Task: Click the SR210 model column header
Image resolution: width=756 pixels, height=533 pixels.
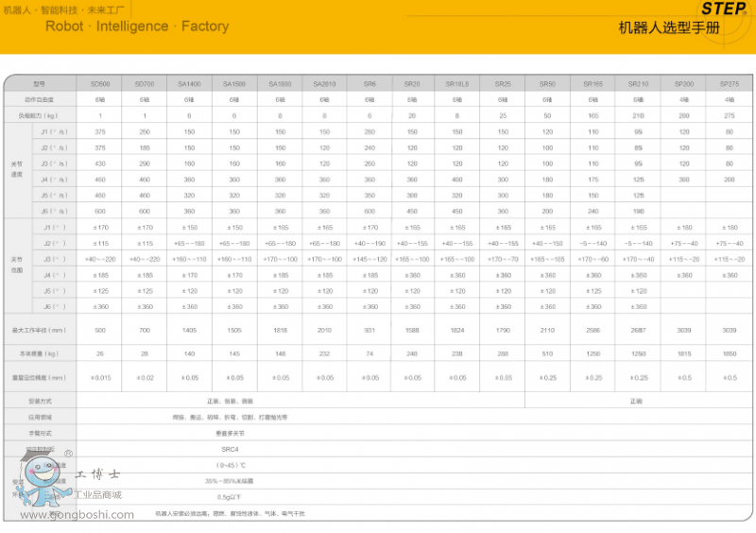Action: coord(639,83)
